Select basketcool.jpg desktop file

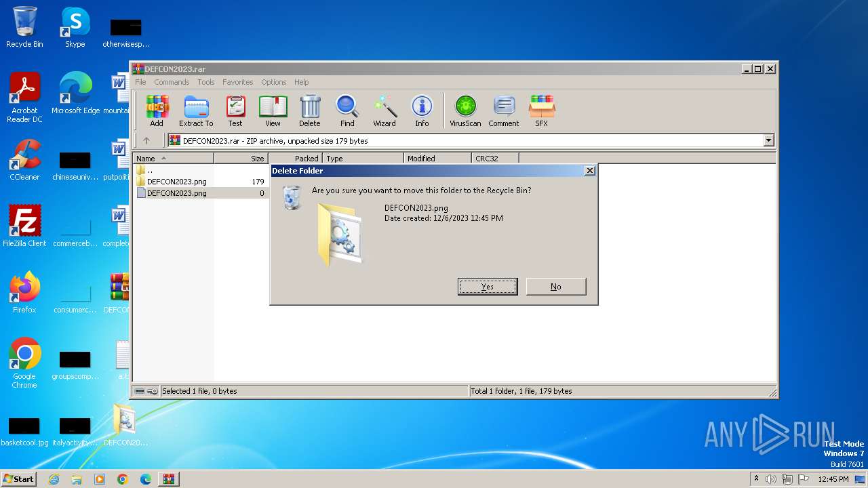[x=24, y=431]
